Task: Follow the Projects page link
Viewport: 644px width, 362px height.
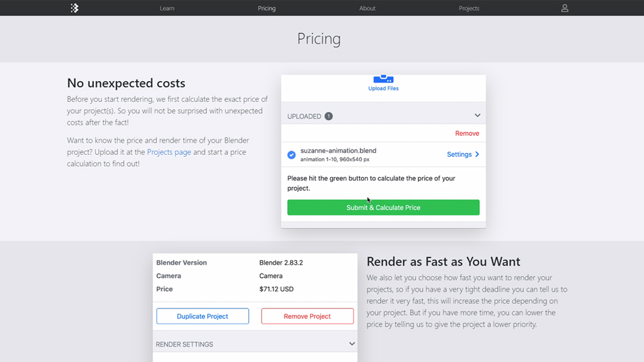Action: pos(169,152)
